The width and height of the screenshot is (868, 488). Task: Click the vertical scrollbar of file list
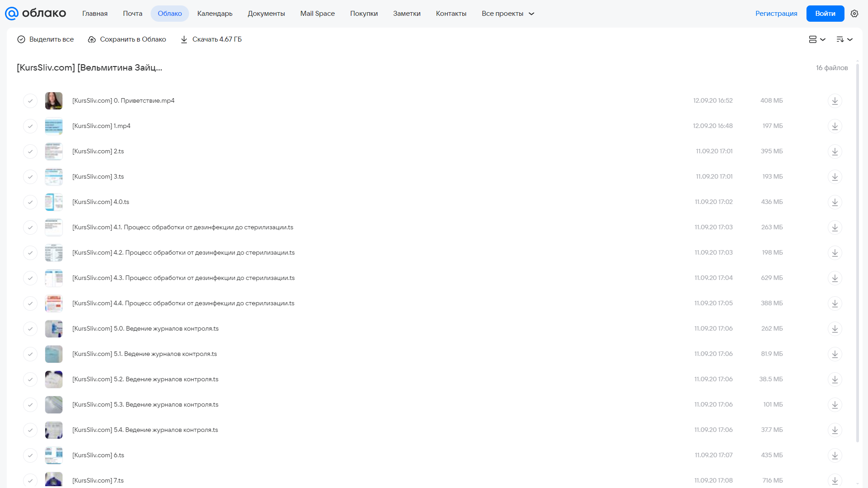(x=857, y=253)
